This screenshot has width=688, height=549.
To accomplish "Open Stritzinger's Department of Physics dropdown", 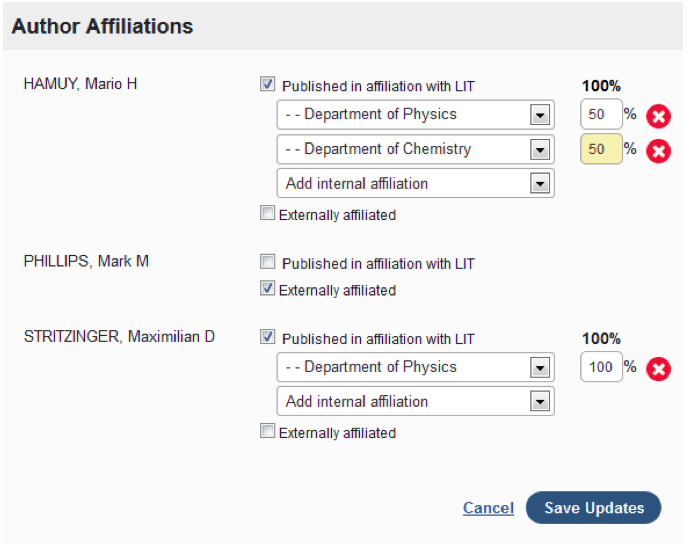I will click(540, 368).
